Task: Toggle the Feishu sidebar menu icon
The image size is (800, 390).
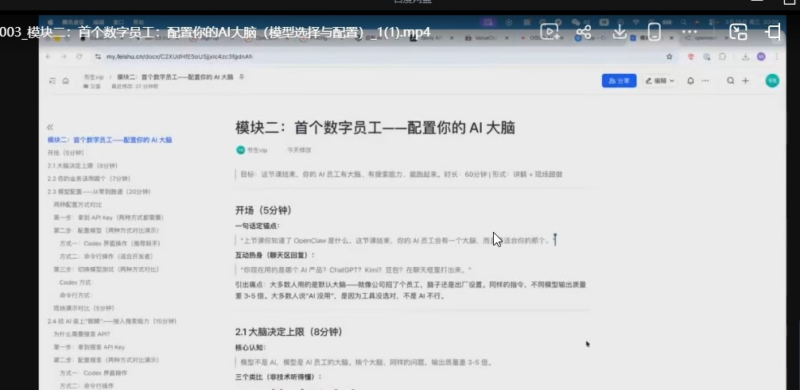Action: click(52, 81)
